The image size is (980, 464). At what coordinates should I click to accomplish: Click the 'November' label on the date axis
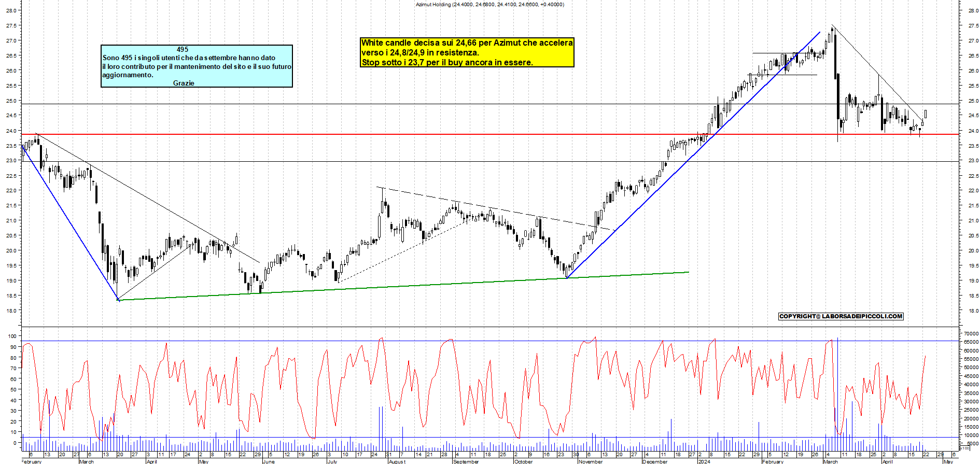coord(591,461)
